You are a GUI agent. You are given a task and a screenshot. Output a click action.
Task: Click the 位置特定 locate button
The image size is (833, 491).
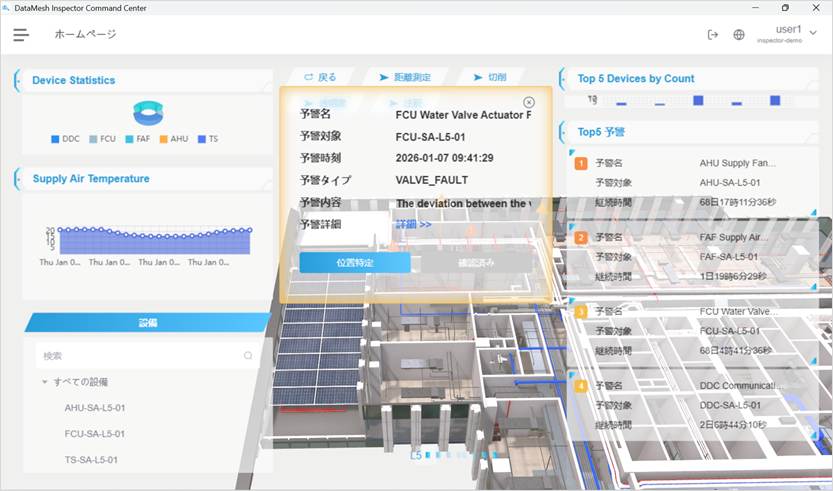tap(354, 262)
